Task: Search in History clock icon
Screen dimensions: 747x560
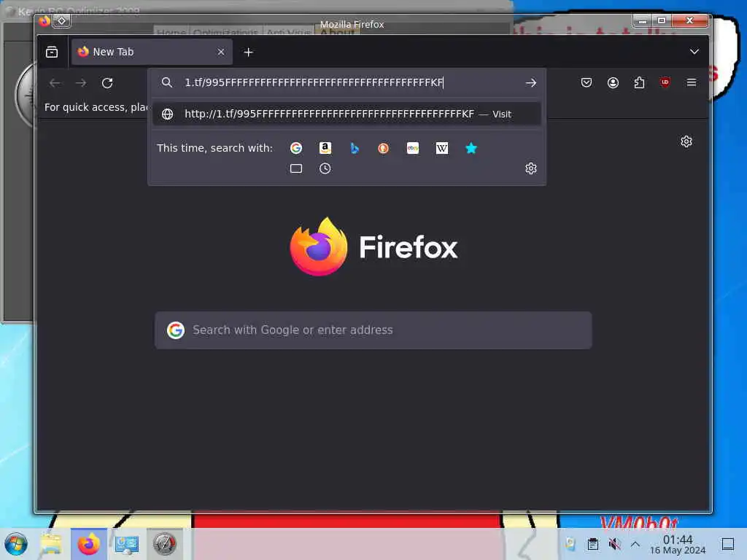Action: point(325,168)
